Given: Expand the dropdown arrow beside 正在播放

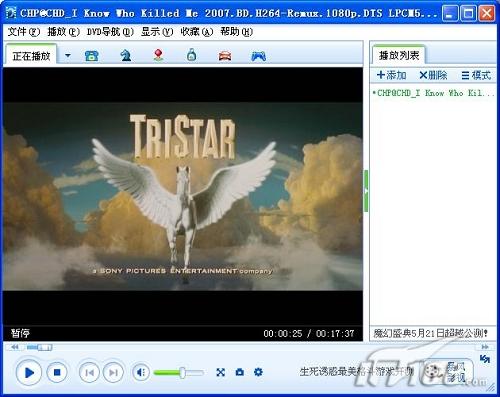Looking at the screenshot, I should tap(68, 55).
